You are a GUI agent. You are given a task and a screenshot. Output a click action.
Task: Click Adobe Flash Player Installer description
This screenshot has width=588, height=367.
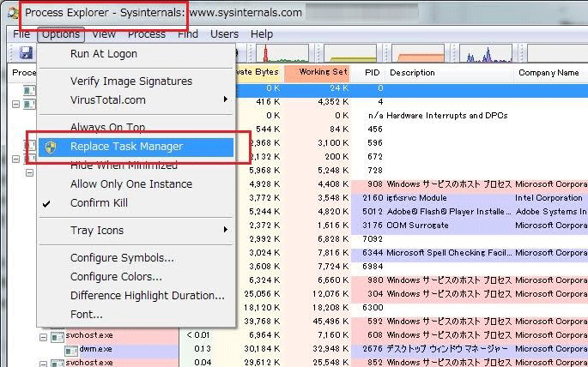tap(449, 212)
